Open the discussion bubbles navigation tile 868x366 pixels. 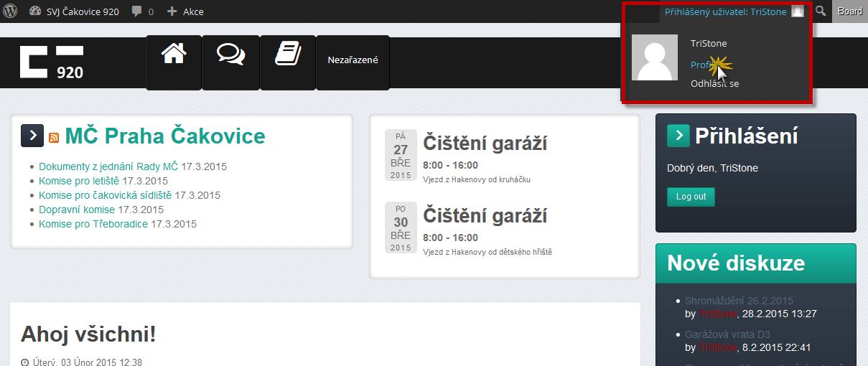click(230, 62)
